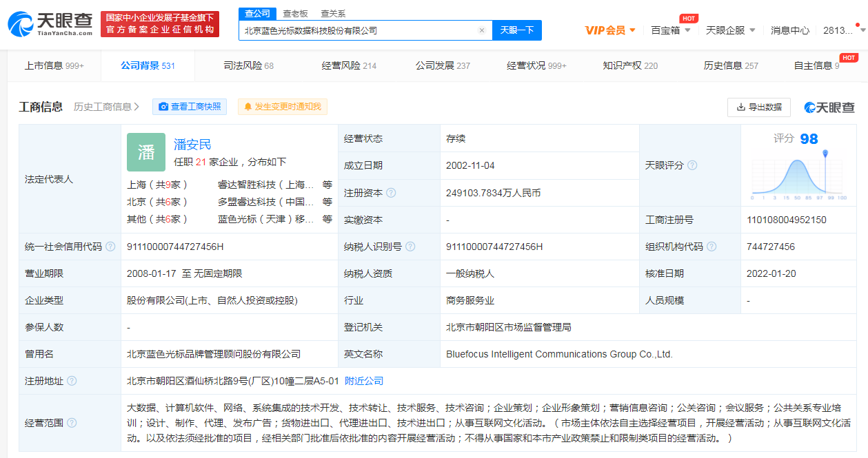Screen dimensions: 868x458
Task: Clear the search box with the X icon
Action: pyautogui.click(x=481, y=30)
